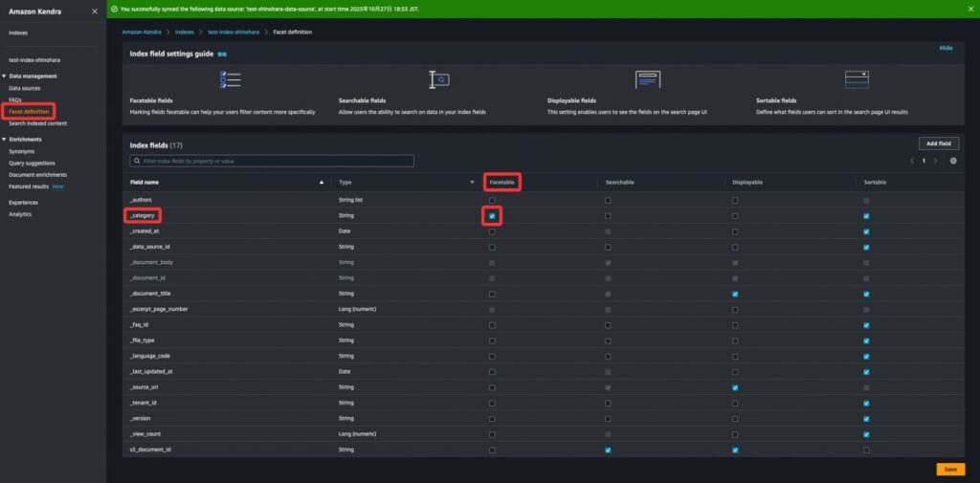Collapse the Data management section
The width and height of the screenshot is (980, 483).
pos(5,76)
